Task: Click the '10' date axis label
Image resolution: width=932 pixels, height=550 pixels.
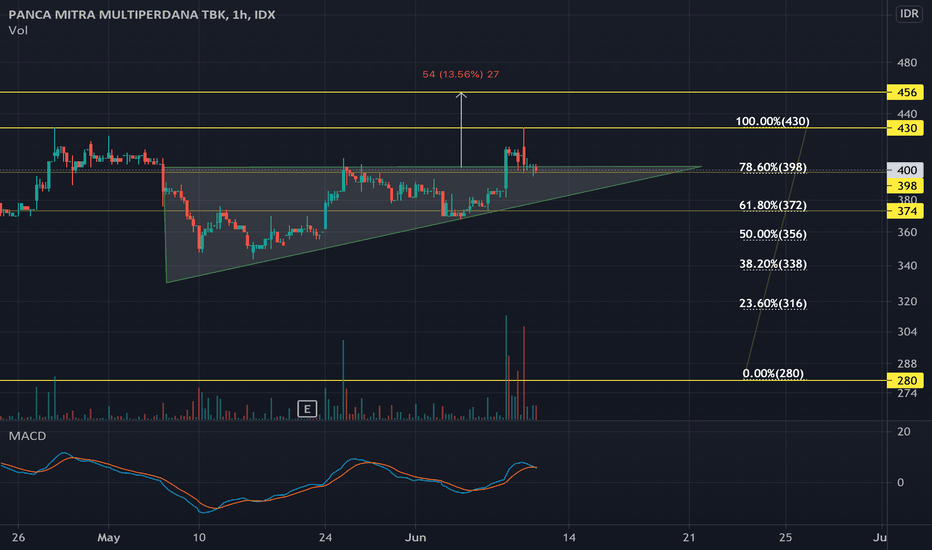Action: (x=199, y=538)
